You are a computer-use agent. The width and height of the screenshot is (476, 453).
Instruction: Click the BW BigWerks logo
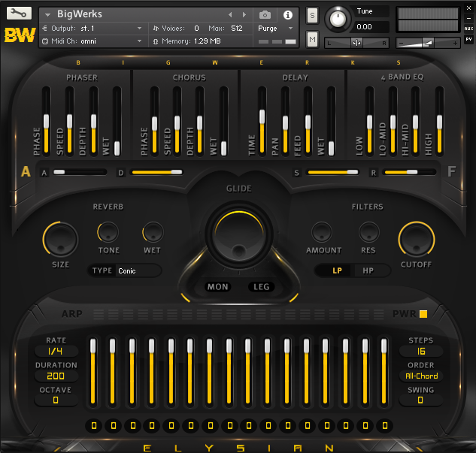coord(20,35)
